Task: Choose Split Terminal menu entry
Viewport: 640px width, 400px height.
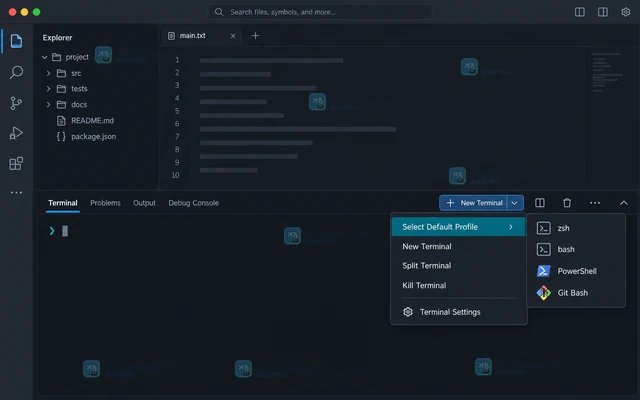Action: pos(458,266)
